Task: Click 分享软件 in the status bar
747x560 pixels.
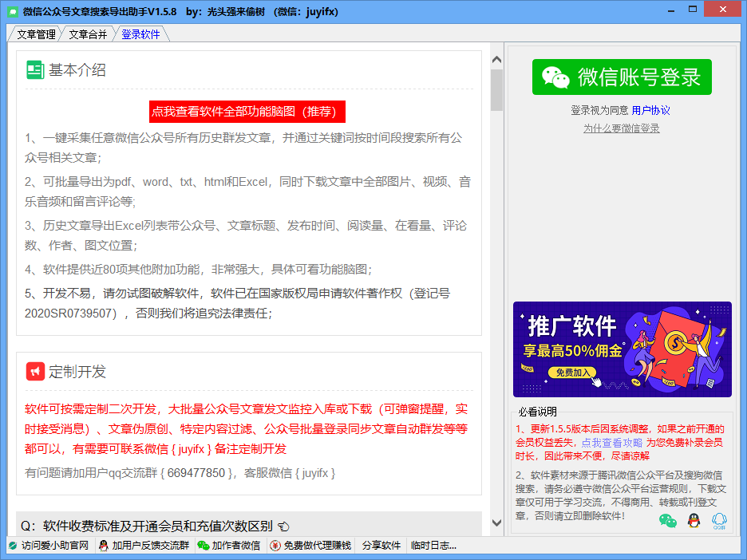Action: pyautogui.click(x=381, y=545)
